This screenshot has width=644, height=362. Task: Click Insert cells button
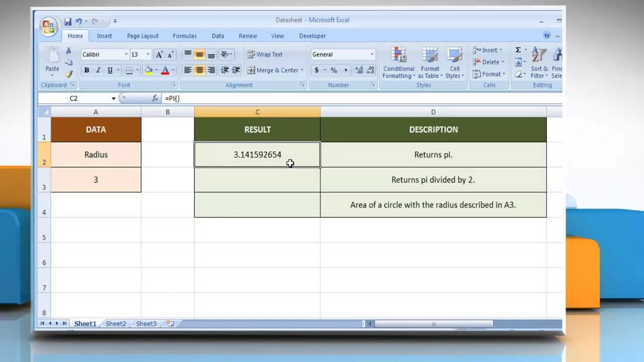click(x=487, y=50)
